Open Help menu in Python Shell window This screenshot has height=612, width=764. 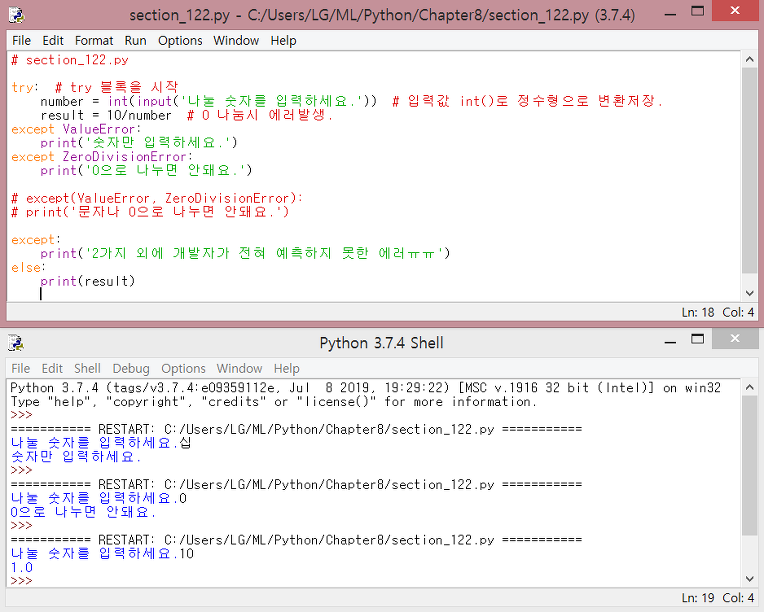pos(286,368)
